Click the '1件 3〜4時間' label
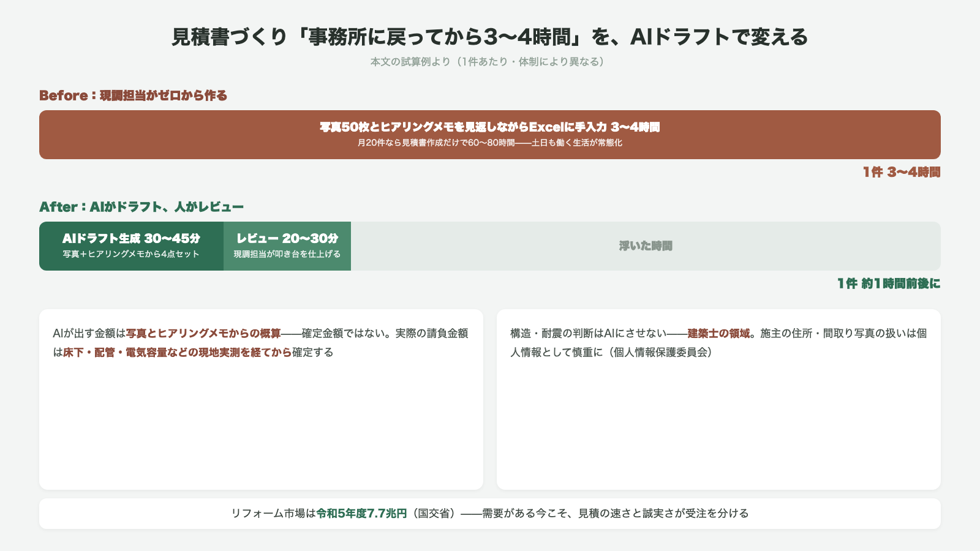Viewport: 980px width, 551px height. [x=902, y=173]
